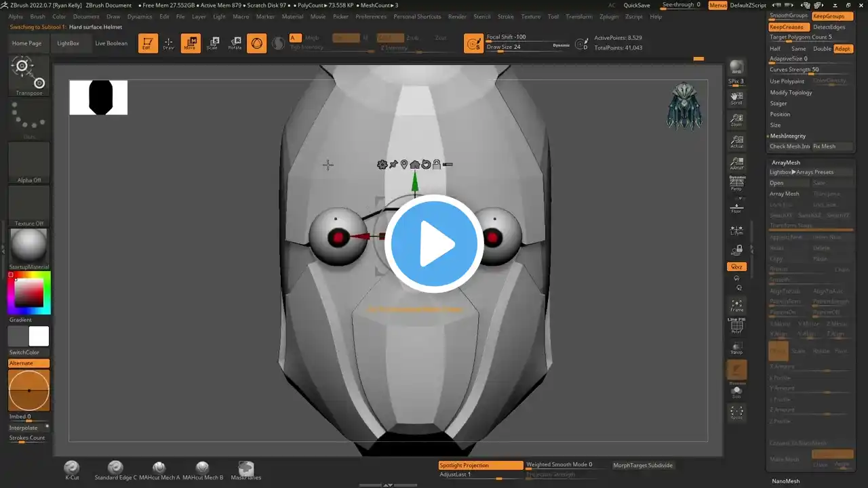Open the Preferences menu
Viewport: 868px width, 488px height.
click(371, 16)
